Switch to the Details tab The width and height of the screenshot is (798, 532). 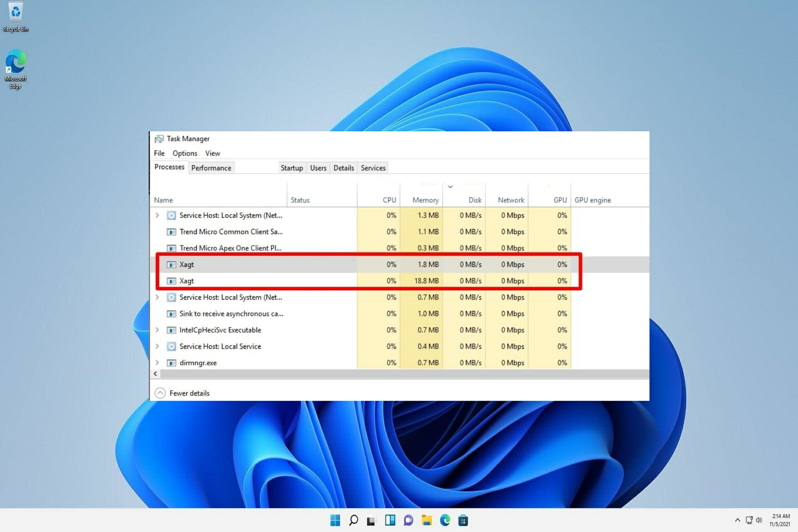click(344, 168)
